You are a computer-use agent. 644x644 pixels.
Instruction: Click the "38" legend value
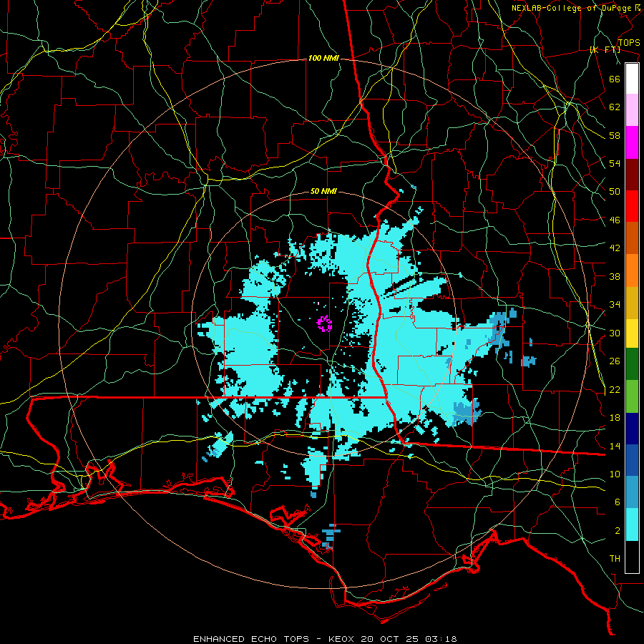pyautogui.click(x=615, y=276)
